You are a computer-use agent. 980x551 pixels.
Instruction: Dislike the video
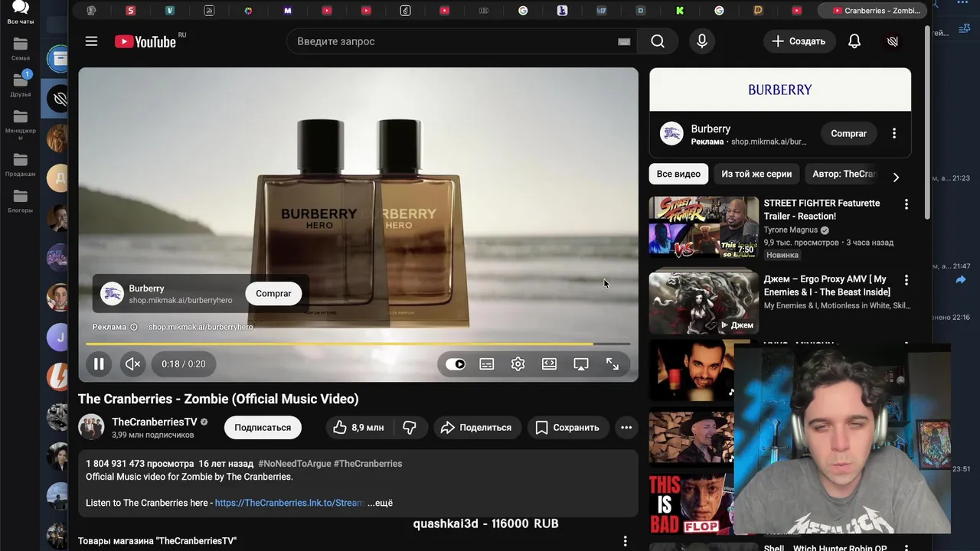tap(410, 428)
